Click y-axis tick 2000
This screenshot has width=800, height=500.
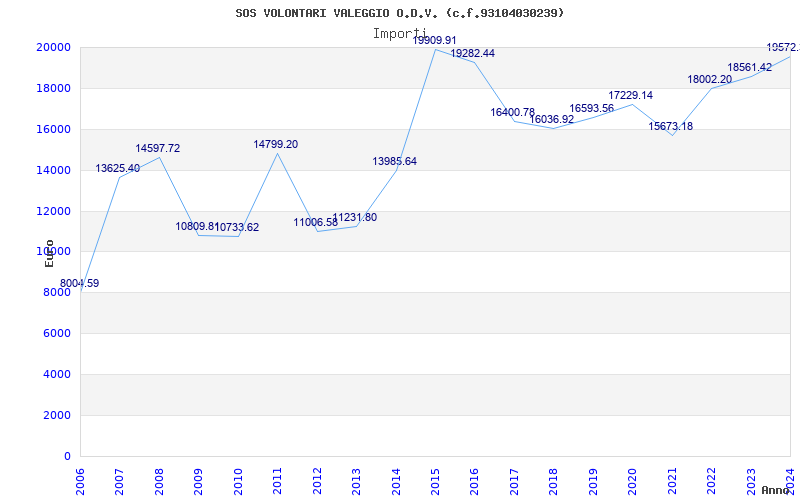click(56, 415)
